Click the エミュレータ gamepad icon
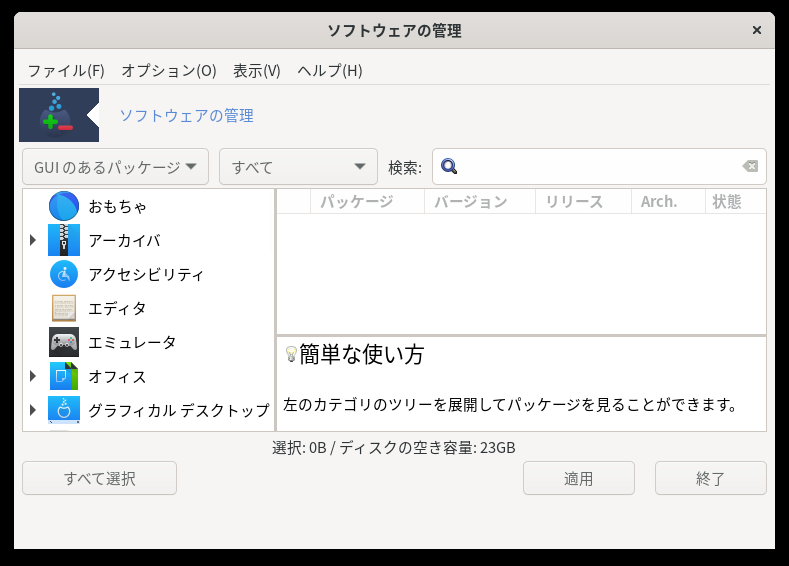789x566 pixels. click(x=64, y=342)
